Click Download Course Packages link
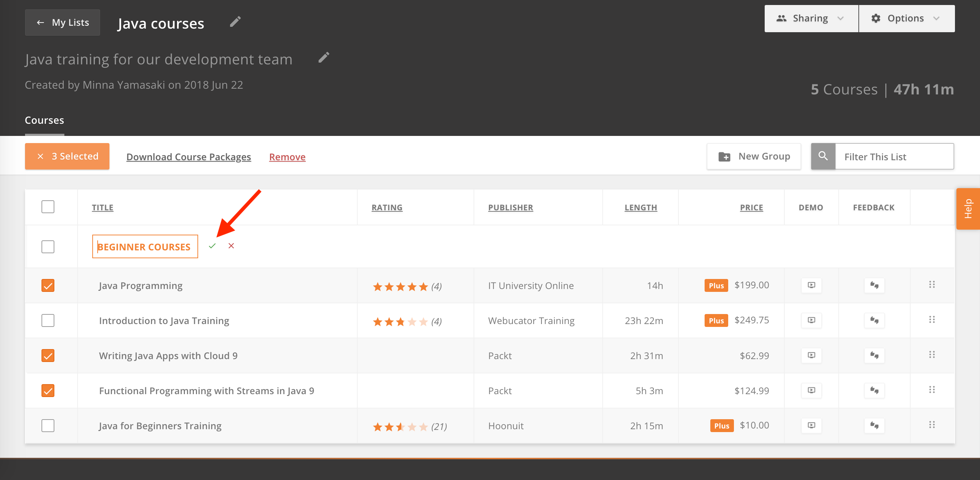 click(x=189, y=157)
